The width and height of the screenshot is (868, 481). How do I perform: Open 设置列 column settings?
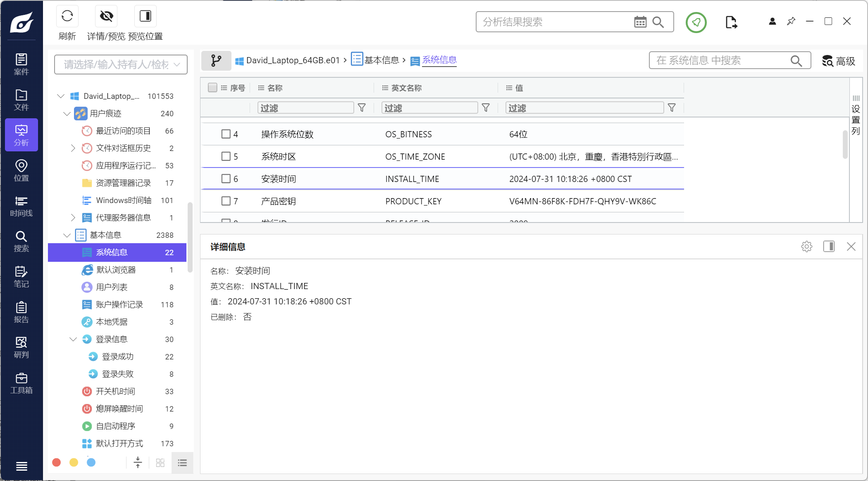click(856, 115)
